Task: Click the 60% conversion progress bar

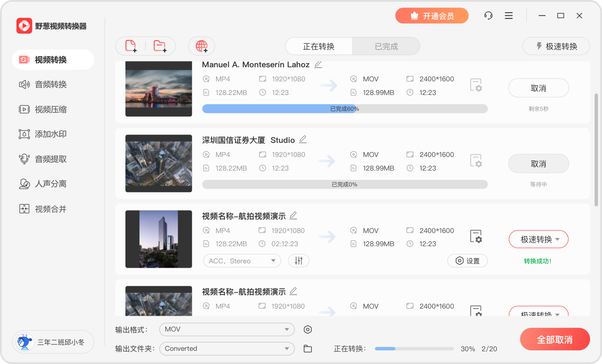Action: 345,108
